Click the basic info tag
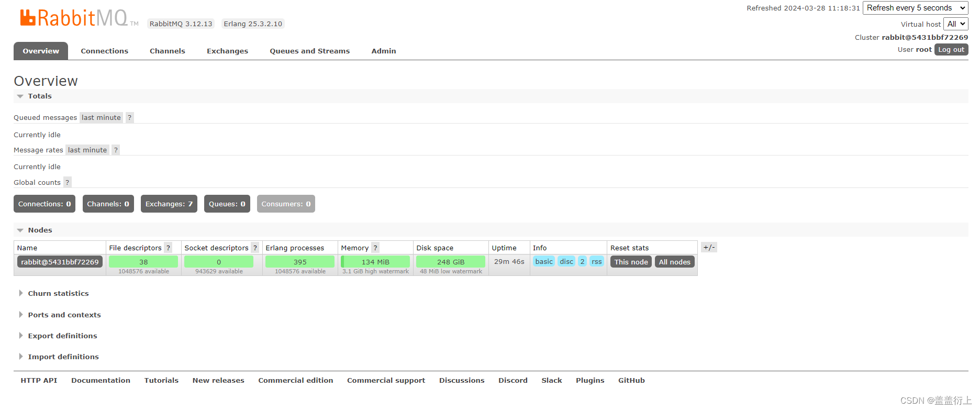Image resolution: width=980 pixels, height=410 pixels. [544, 262]
